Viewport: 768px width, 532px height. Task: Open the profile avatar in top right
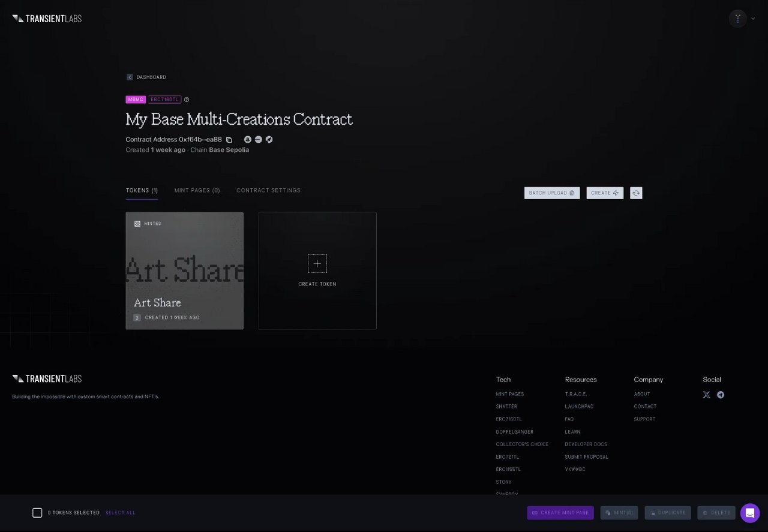[737, 19]
